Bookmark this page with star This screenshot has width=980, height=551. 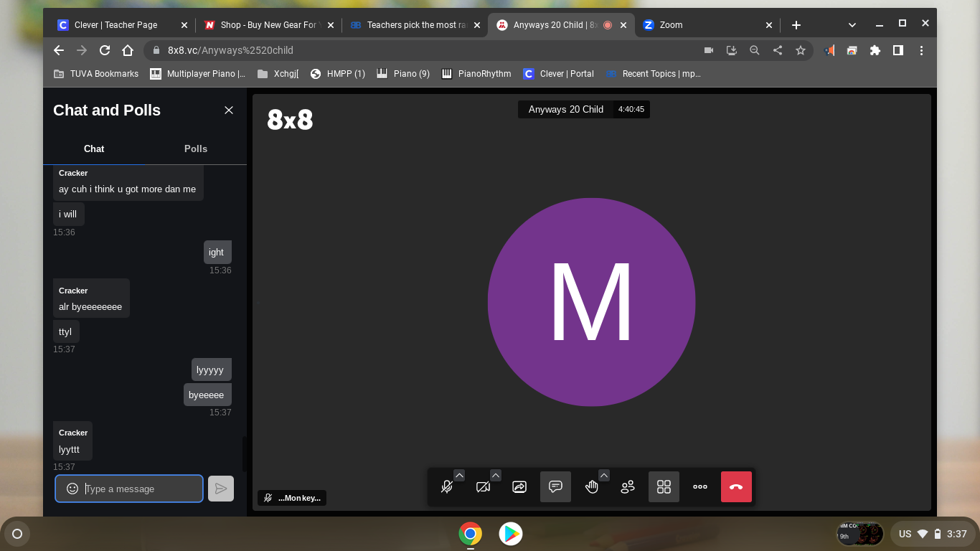click(x=801, y=50)
